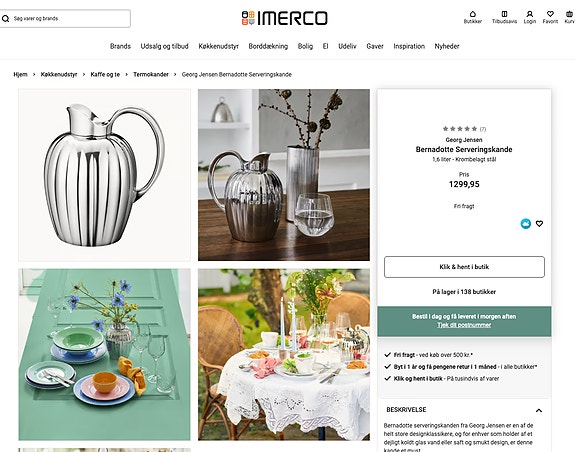575x452 pixels.
Task: Follow the Tjek dit postnummer link
Action: coord(464,325)
